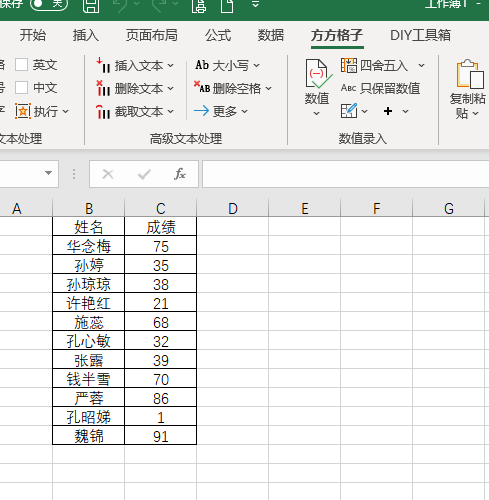The image size is (489, 500).
Task: Click the Redo arrow icon
Action: pyautogui.click(x=159, y=5)
